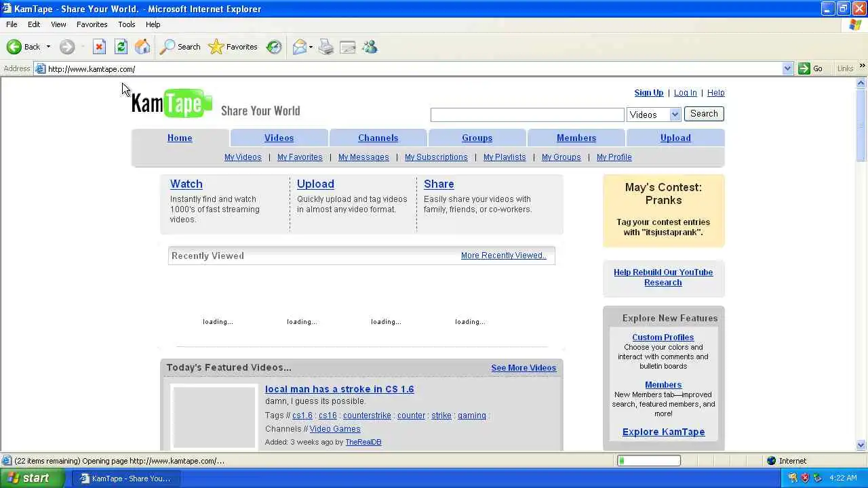Click the Log In link
Screen dimensions: 868x488
tap(685, 93)
